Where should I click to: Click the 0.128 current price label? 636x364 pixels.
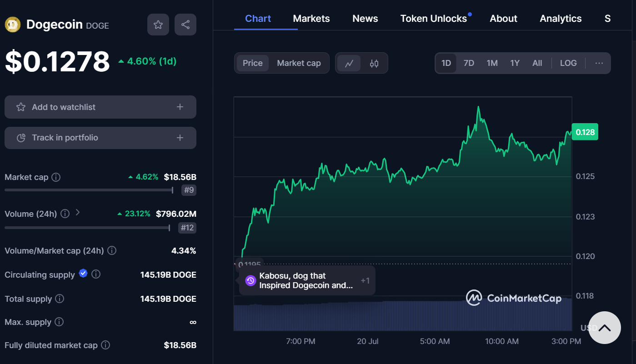585,132
